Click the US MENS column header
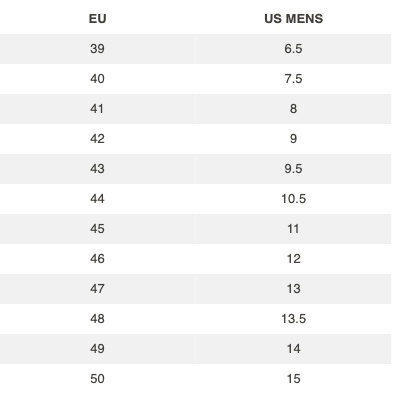Image resolution: width=393 pixels, height=394 pixels. pos(293,19)
